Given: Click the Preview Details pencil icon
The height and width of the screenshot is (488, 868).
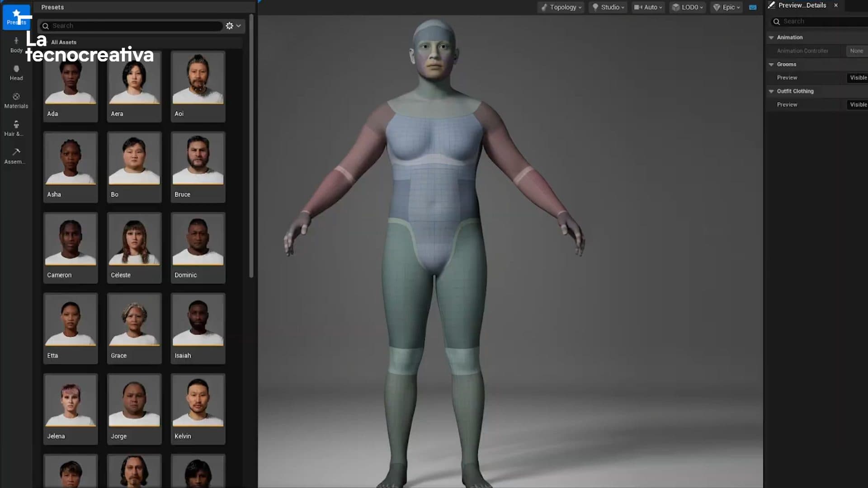Looking at the screenshot, I should coord(772,5).
